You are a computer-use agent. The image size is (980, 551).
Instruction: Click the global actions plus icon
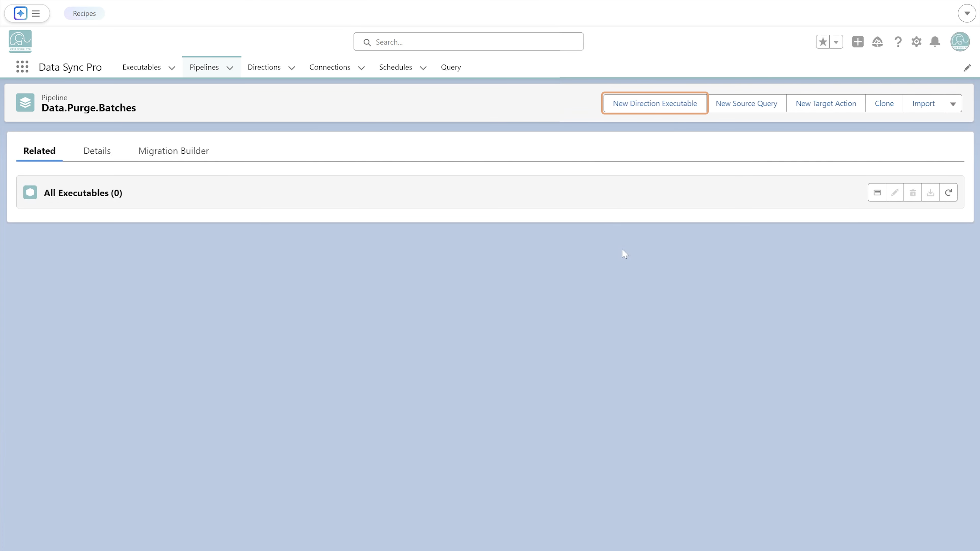[858, 42]
